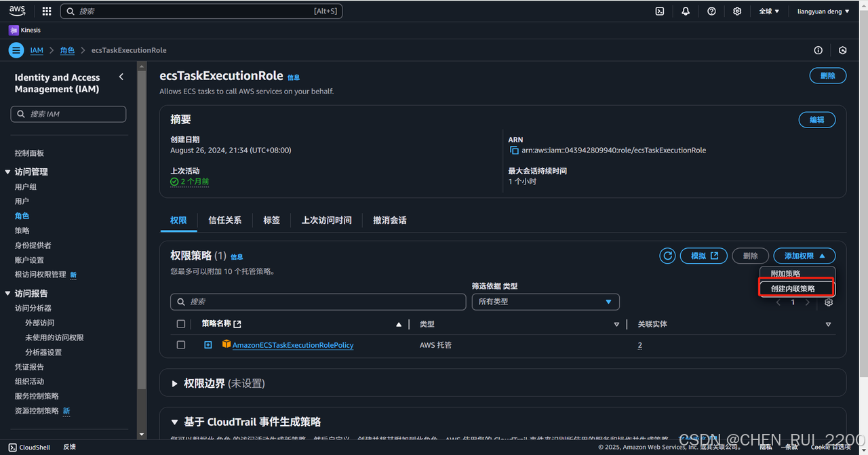This screenshot has width=868, height=455.
Task: Open the 添加权限 dropdown button
Action: coord(804,256)
